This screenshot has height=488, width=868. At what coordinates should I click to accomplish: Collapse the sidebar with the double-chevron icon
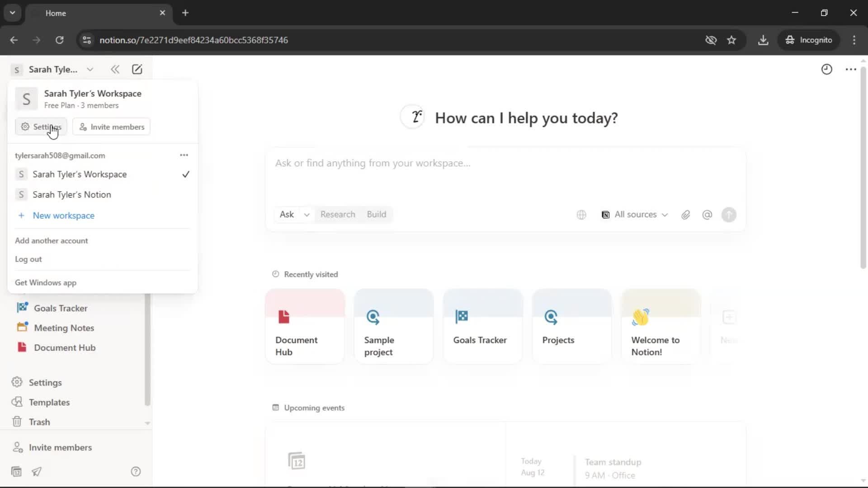[x=115, y=69]
